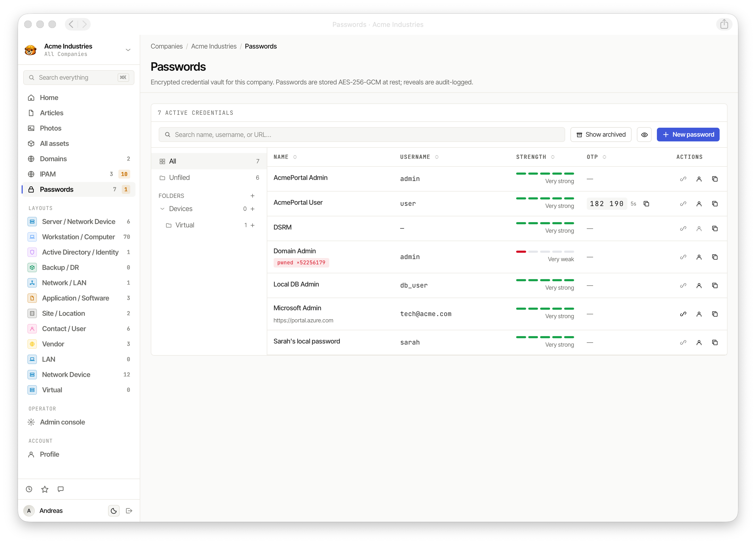Go back with the left arrow

pyautogui.click(x=71, y=24)
